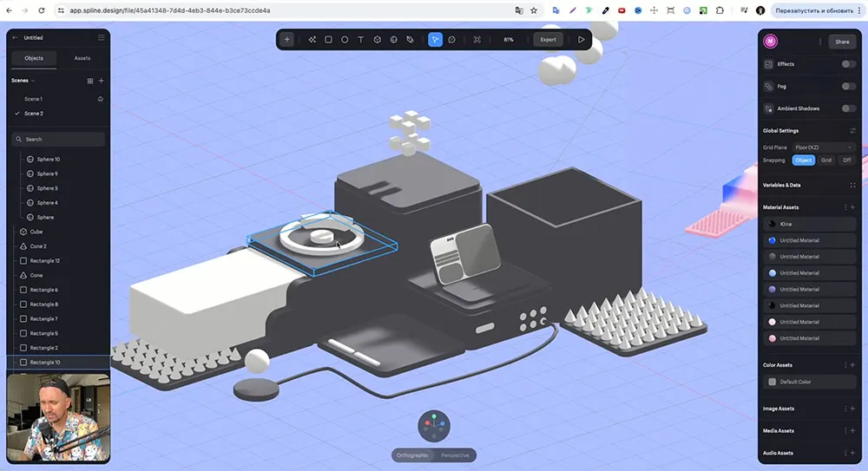Bookmark this page with star icon
868x471 pixels.
point(534,10)
